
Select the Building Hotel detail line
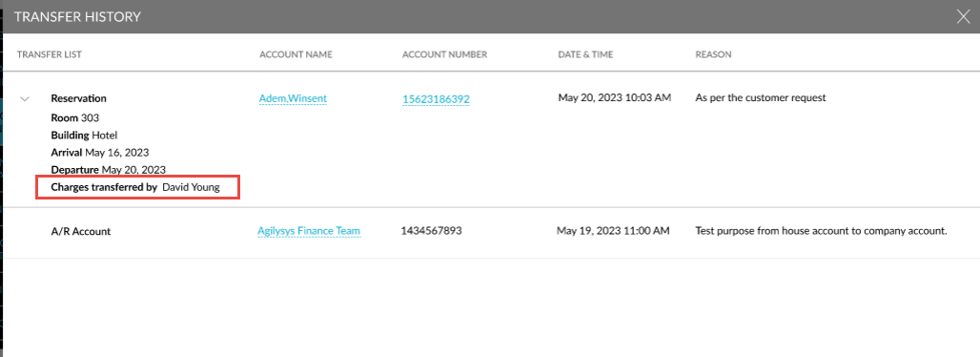coord(85,135)
